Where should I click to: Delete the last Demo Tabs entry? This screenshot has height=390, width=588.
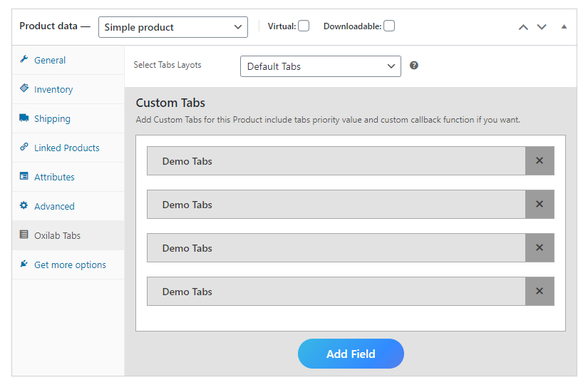[x=540, y=291]
